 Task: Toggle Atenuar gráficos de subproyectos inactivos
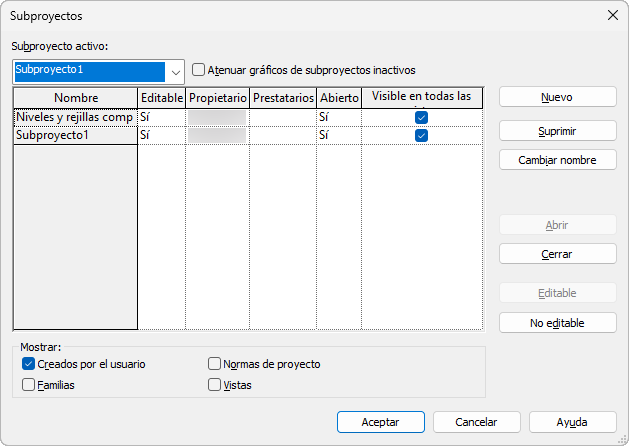(x=199, y=70)
